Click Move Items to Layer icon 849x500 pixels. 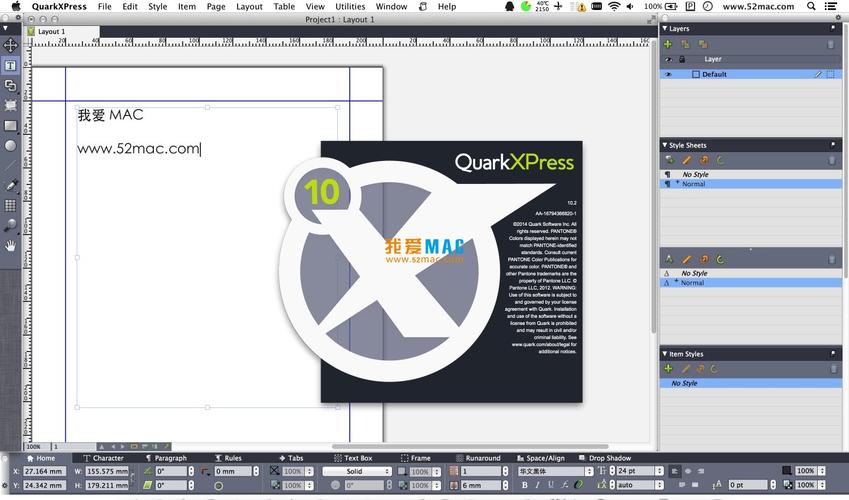[685, 44]
